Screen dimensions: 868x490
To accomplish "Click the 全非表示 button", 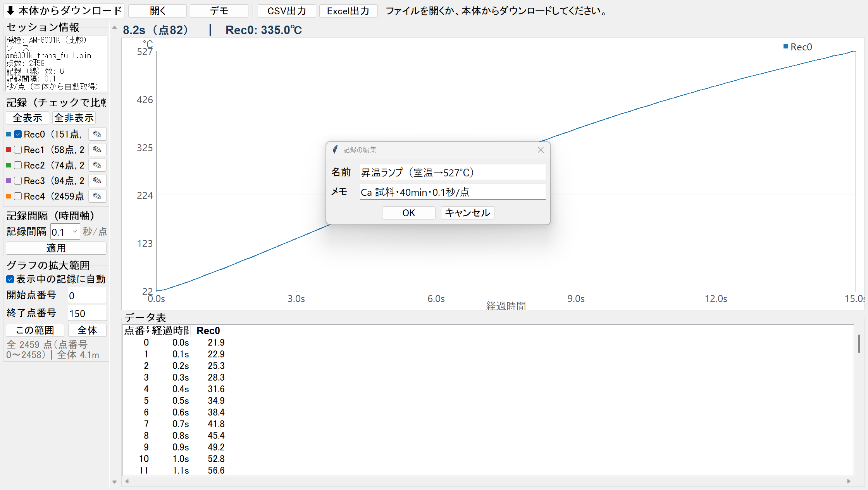I will [x=74, y=118].
